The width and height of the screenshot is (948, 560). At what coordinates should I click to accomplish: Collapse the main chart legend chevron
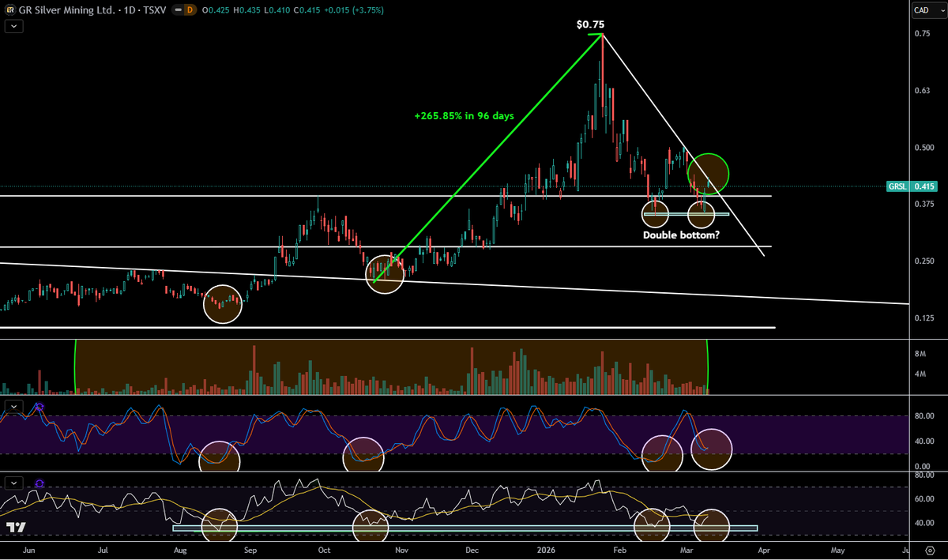pyautogui.click(x=14, y=26)
